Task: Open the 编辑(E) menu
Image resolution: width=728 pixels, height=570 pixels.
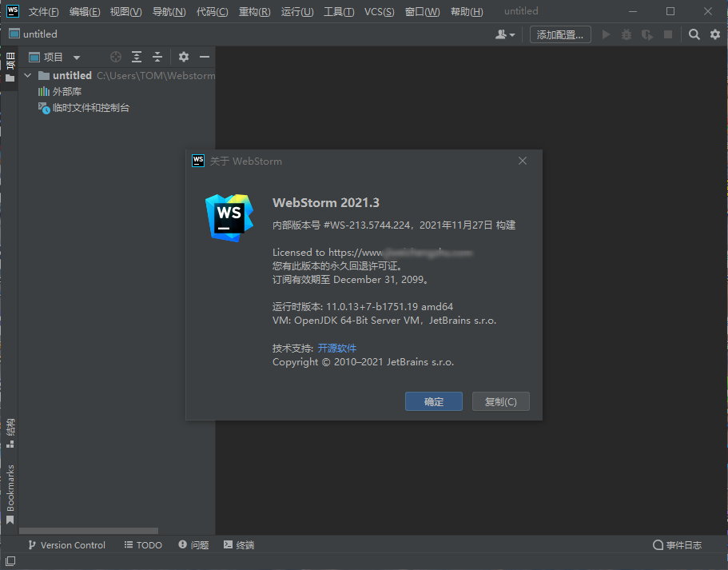Action: (85, 12)
